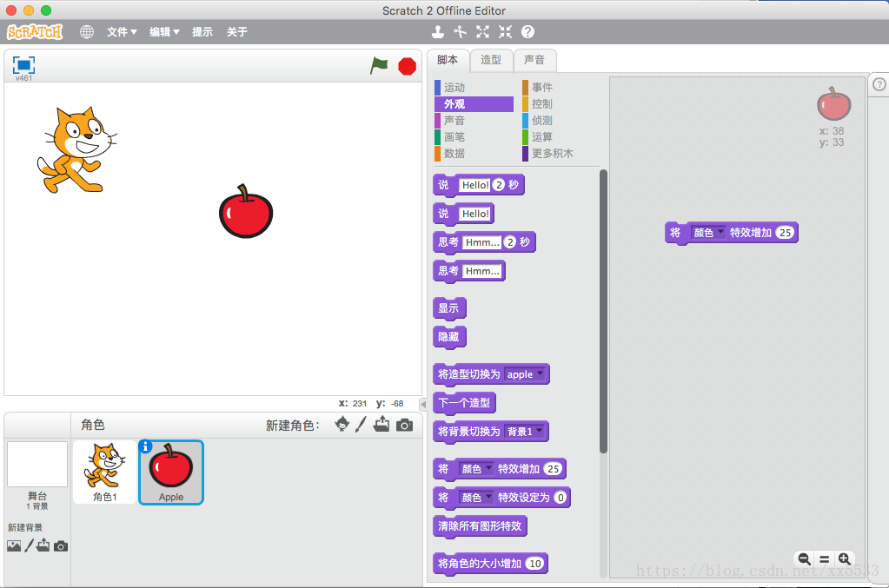Select the shrink sprite tool

tap(505, 32)
